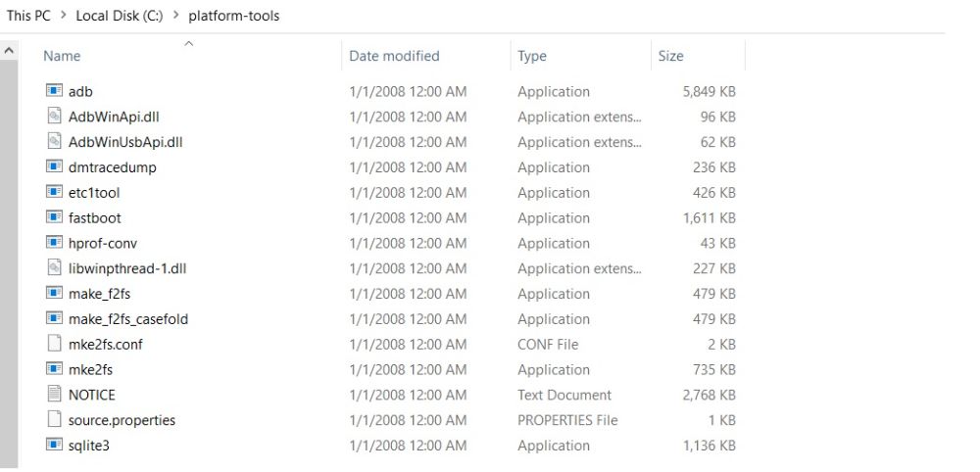
Task: Select the make_f2fs_casefold file name
Action: (128, 319)
